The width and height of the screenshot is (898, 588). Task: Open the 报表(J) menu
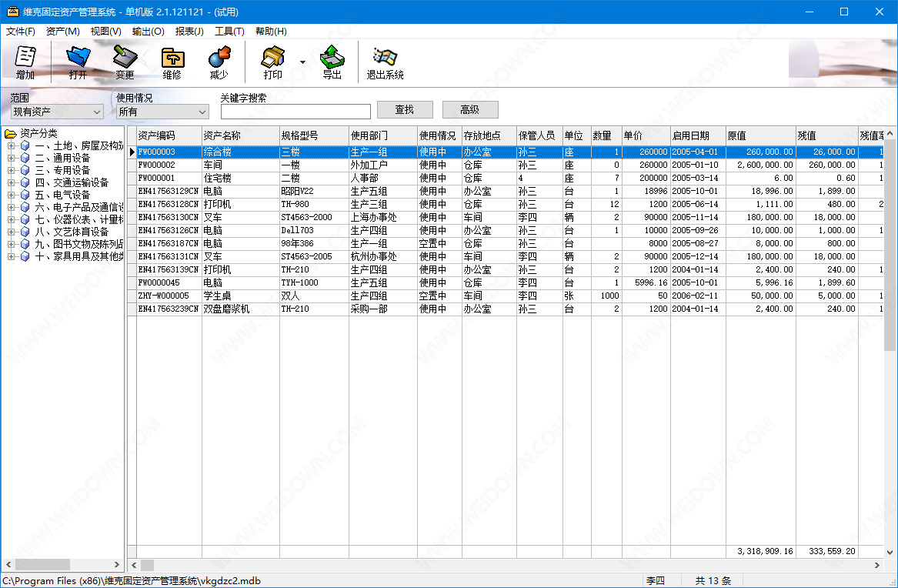189,32
